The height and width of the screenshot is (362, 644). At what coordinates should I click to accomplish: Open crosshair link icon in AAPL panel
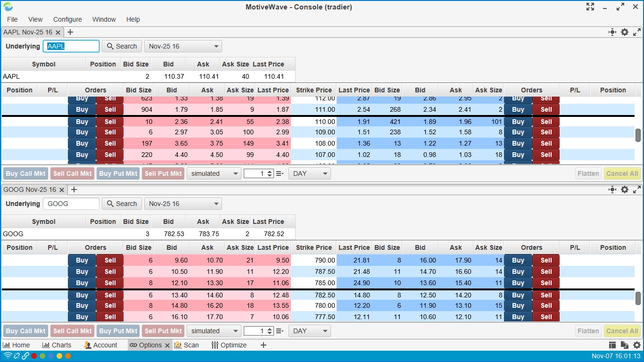[612, 32]
